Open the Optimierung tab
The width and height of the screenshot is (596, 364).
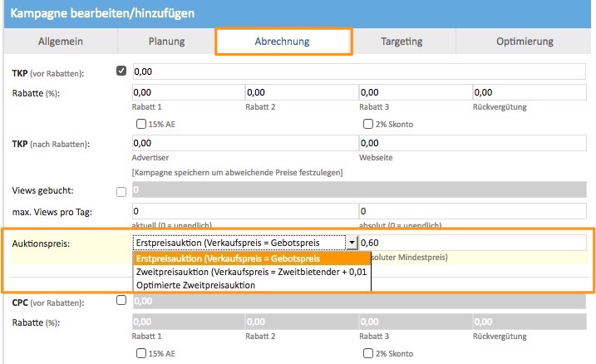click(525, 41)
